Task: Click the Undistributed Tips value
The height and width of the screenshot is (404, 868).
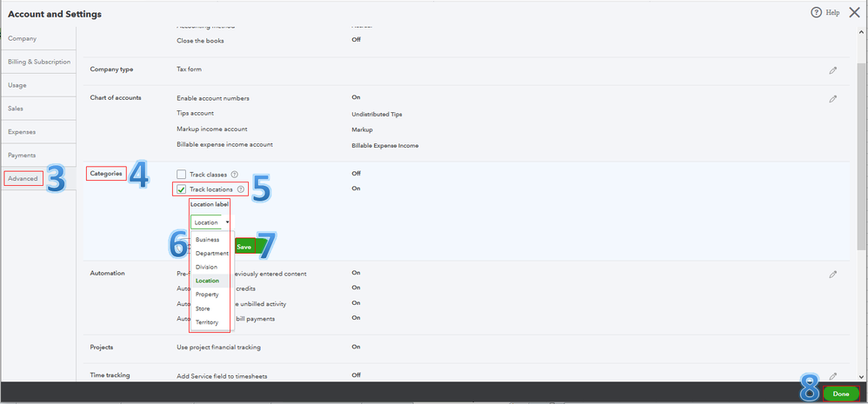Action: click(x=377, y=115)
